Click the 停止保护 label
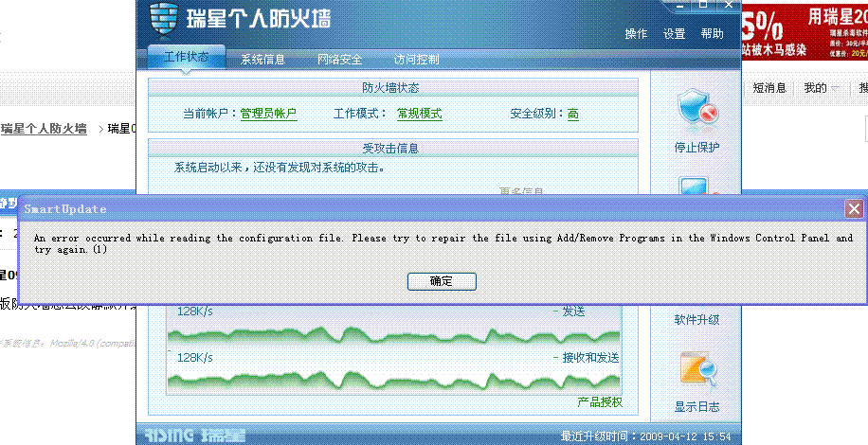This screenshot has height=445, width=868. pyautogui.click(x=696, y=147)
